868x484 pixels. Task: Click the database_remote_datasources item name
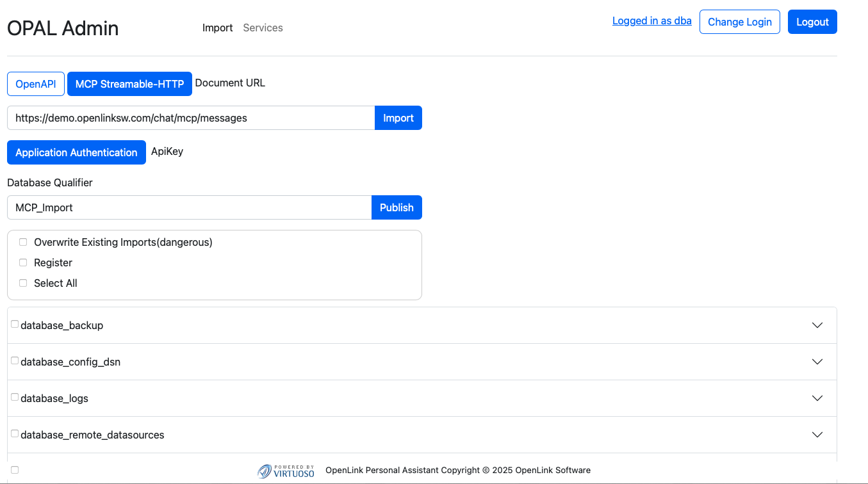tap(92, 435)
